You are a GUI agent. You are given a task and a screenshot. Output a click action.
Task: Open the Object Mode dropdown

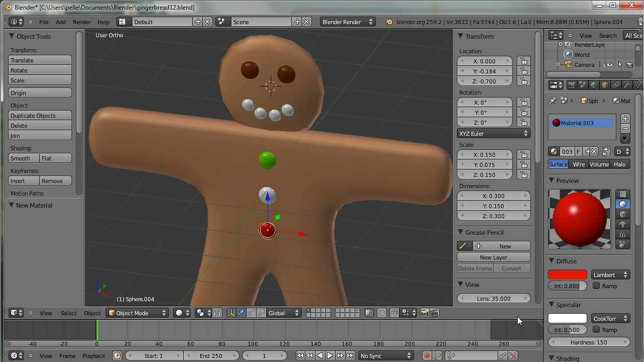click(137, 313)
